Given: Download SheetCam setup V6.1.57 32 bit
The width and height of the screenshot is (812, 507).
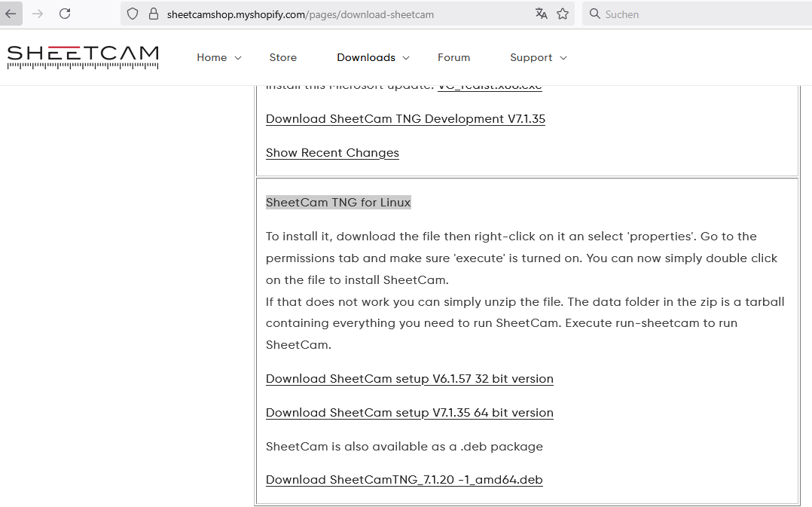Looking at the screenshot, I should click(x=410, y=379).
